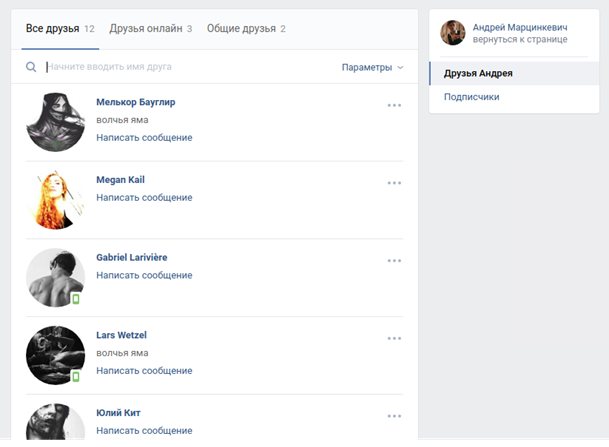The height and width of the screenshot is (447, 609).
Task: Open the Lars Wetzel profile link
Action: [x=122, y=335]
